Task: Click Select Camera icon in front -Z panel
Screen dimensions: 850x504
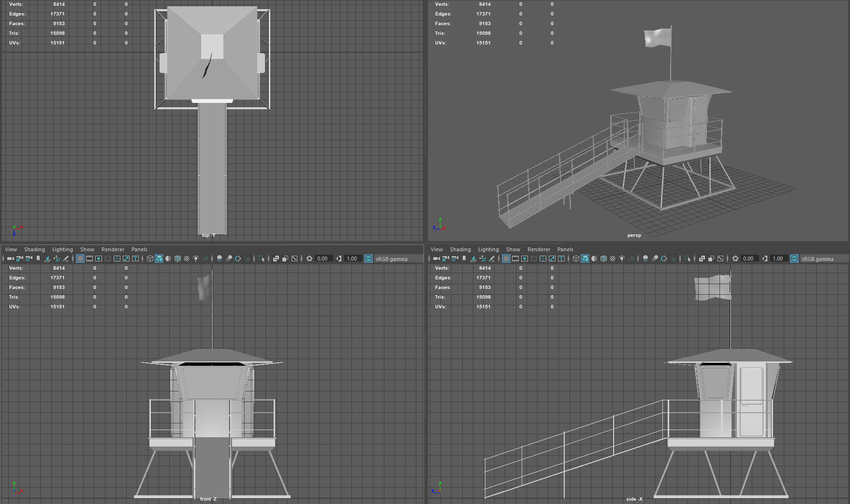Action: pos(10,259)
